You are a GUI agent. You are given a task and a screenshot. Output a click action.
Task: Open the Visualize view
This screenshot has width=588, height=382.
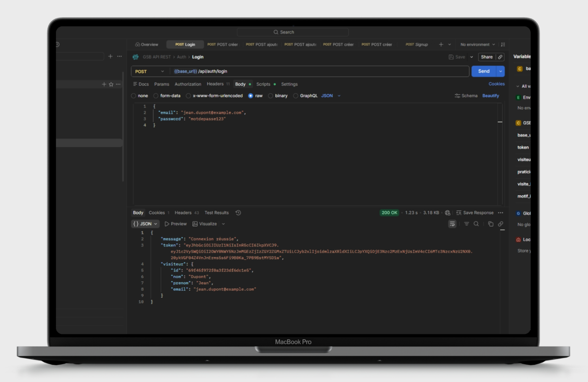204,224
